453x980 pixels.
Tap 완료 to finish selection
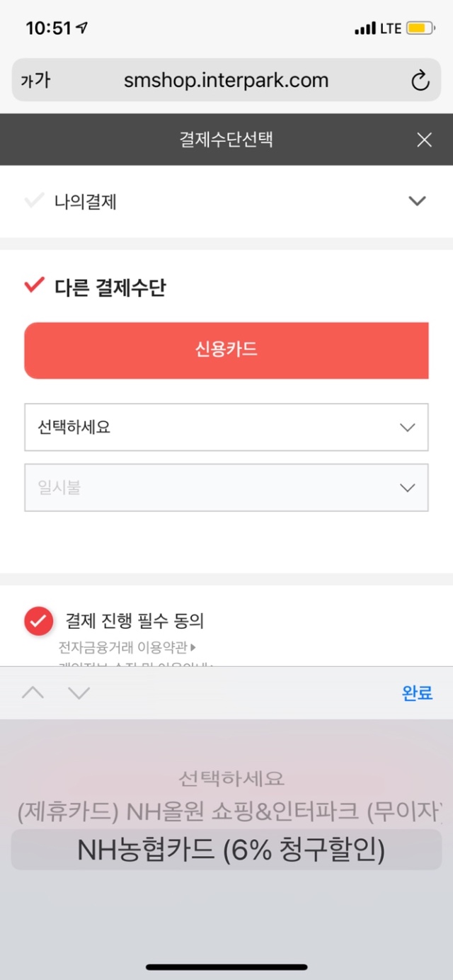point(417,693)
